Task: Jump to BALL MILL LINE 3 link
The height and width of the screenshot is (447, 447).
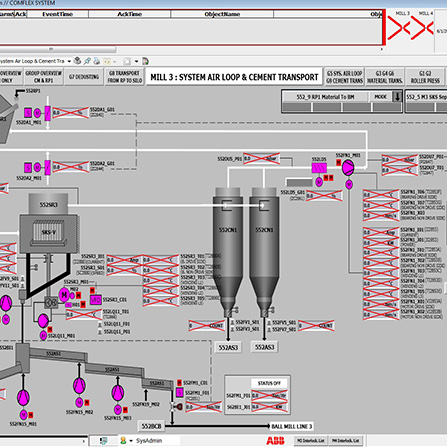Action: click(x=292, y=426)
